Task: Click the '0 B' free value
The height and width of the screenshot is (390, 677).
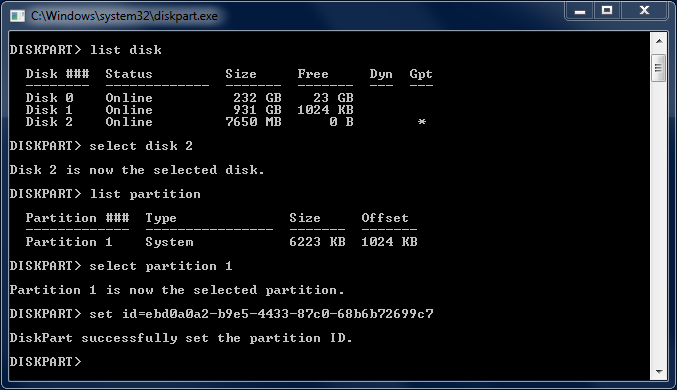Action: click(x=342, y=122)
